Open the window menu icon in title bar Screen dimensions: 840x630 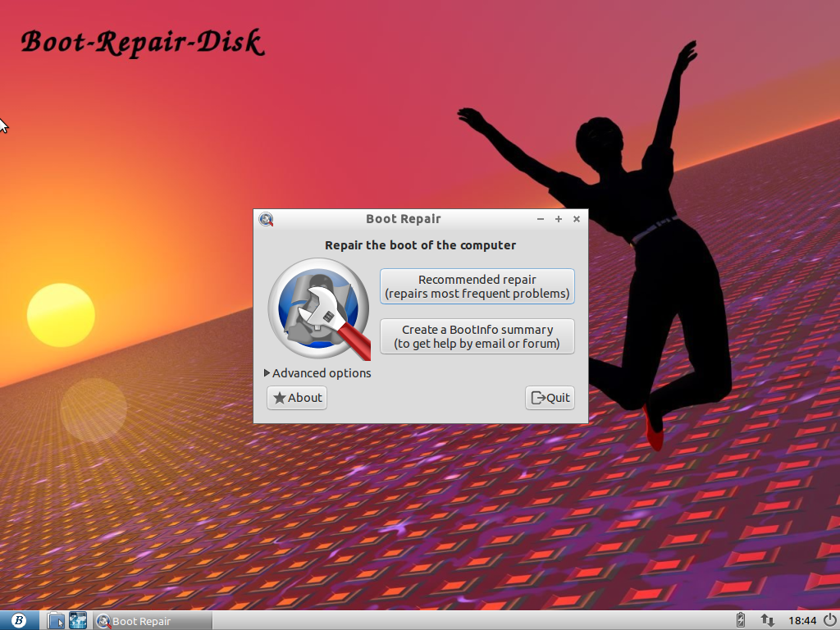click(x=267, y=219)
